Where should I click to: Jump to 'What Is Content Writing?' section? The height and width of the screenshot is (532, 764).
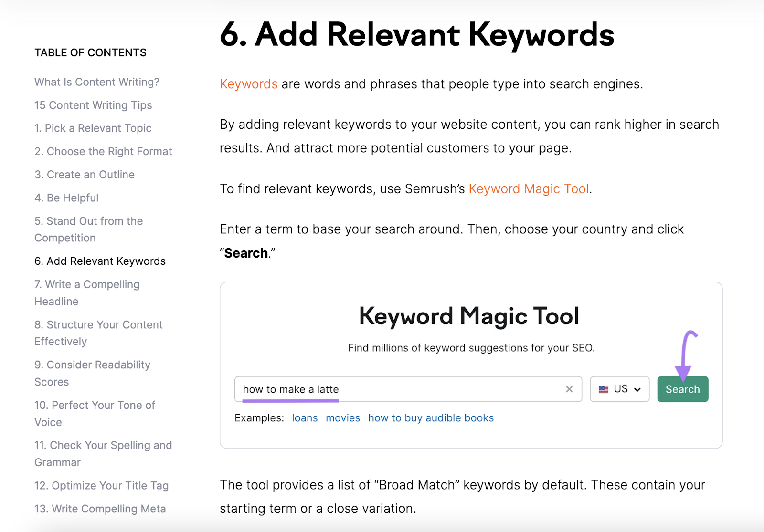click(97, 82)
